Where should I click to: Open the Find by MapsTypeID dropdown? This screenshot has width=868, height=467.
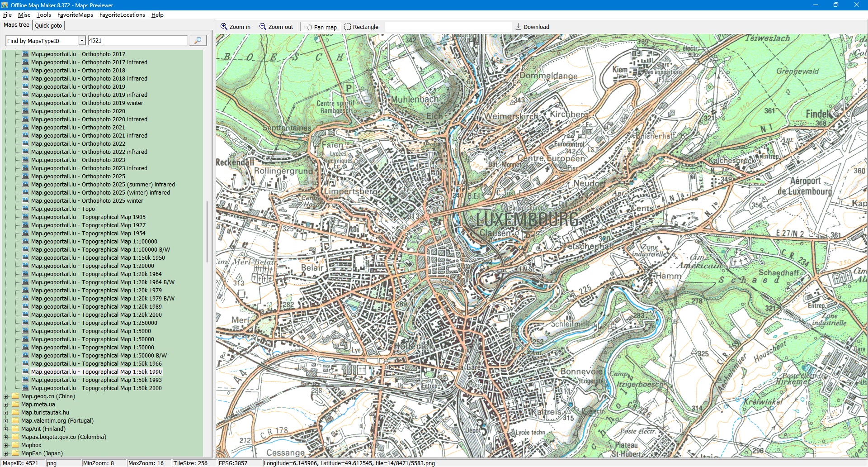point(82,41)
